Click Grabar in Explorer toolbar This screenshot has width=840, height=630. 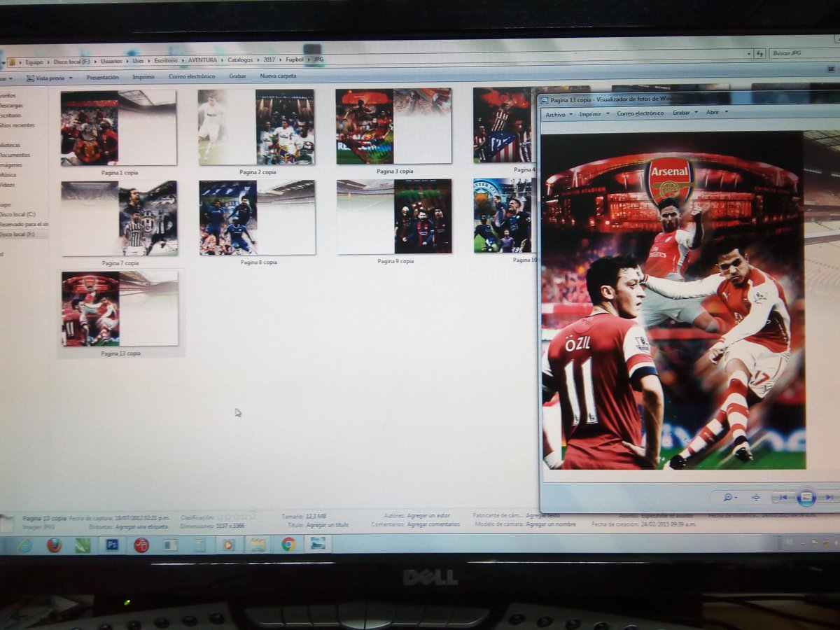[x=237, y=76]
